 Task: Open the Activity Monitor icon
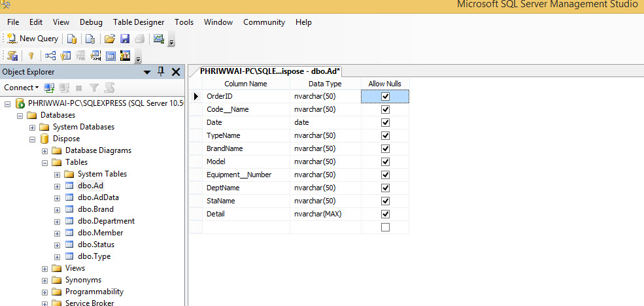click(159, 39)
